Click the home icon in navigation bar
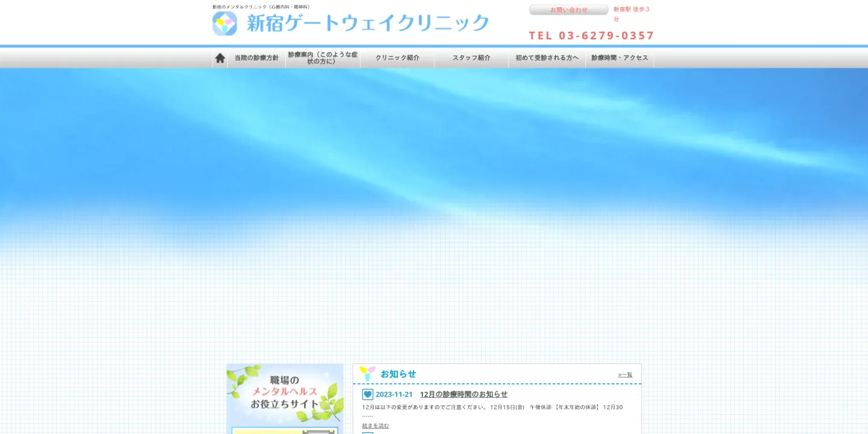This screenshot has width=868, height=434. 220,58
